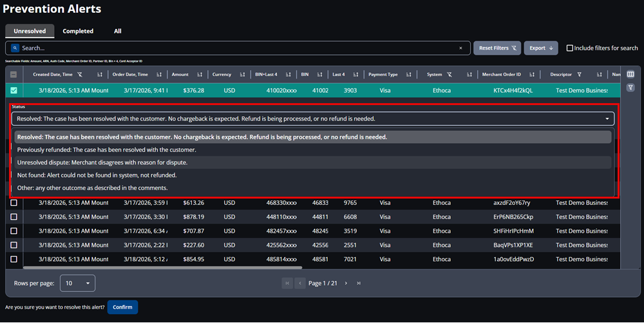Image resolution: width=644 pixels, height=323 pixels.
Task: Choose the Unresolved dispute status option
Action: [x=312, y=162]
